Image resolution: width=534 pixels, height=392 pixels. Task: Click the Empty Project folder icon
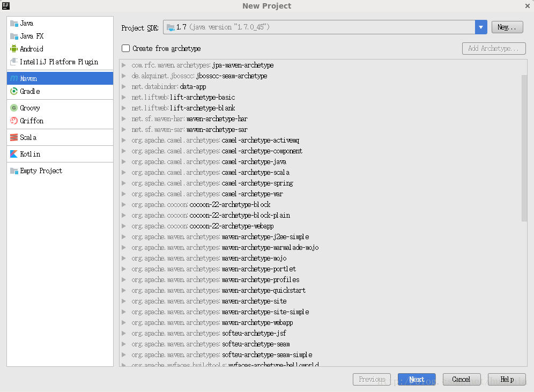pos(14,171)
